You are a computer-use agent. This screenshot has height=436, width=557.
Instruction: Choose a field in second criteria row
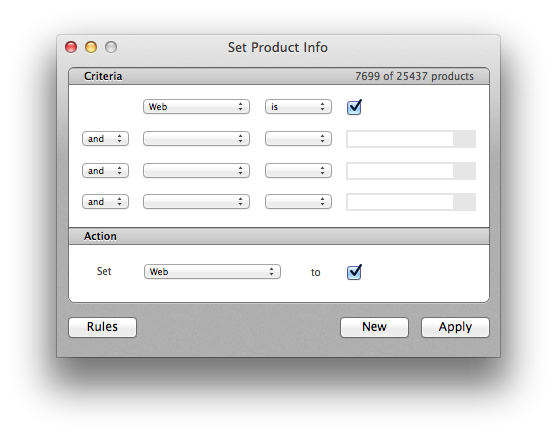click(196, 139)
